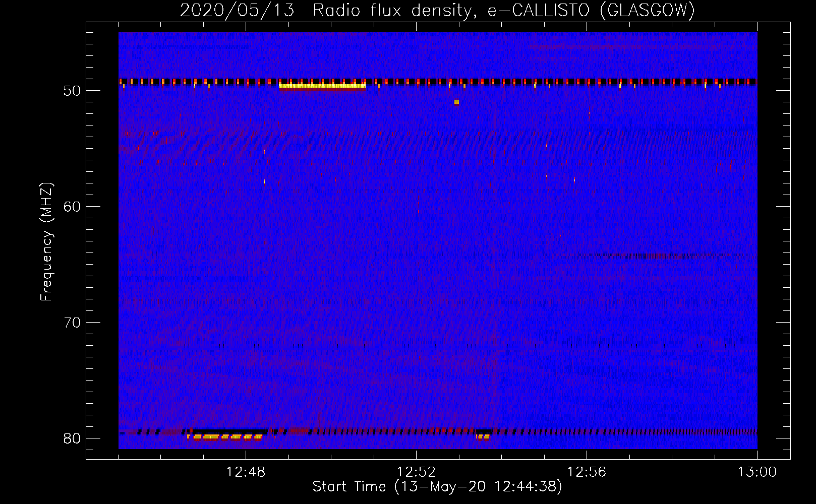
Task: Click the 'Frequency (MHZ)' axis label
Action: [46, 242]
